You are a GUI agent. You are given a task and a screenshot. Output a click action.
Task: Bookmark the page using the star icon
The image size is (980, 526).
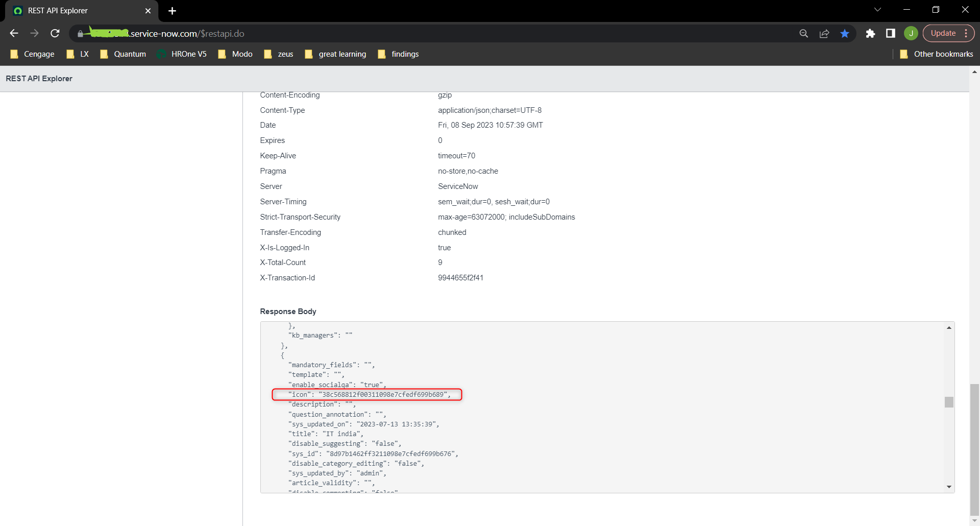tap(845, 33)
